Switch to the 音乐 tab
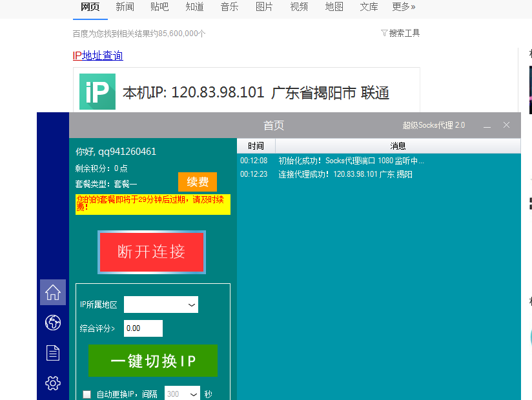This screenshot has height=400, width=532. 229,7
